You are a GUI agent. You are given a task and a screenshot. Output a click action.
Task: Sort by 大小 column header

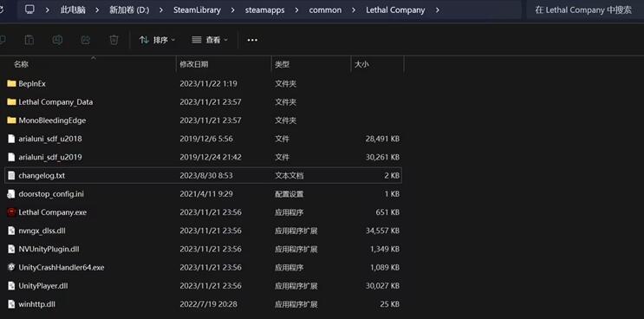pos(361,64)
